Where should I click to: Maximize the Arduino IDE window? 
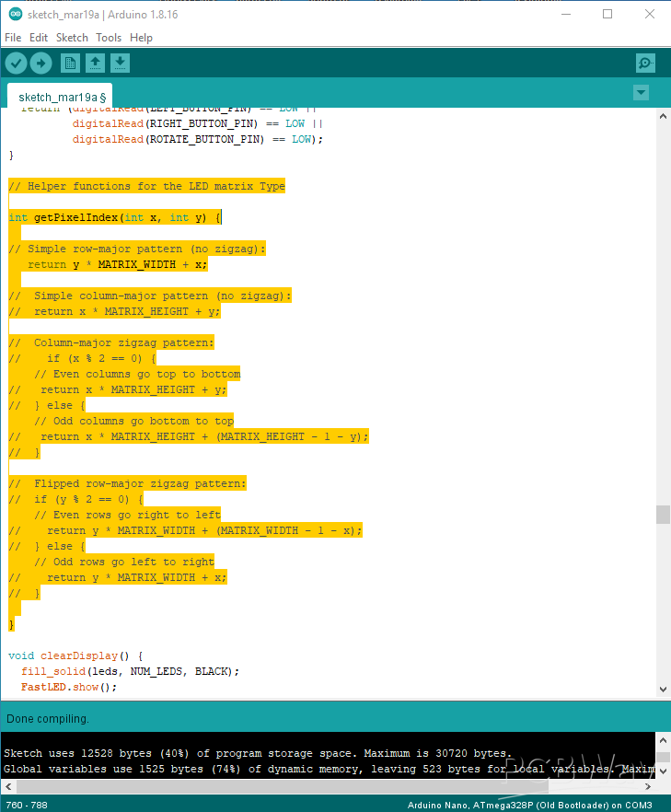click(607, 15)
